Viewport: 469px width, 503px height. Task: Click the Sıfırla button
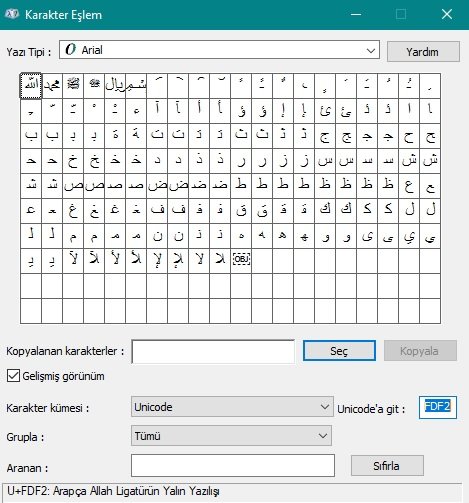387,466
